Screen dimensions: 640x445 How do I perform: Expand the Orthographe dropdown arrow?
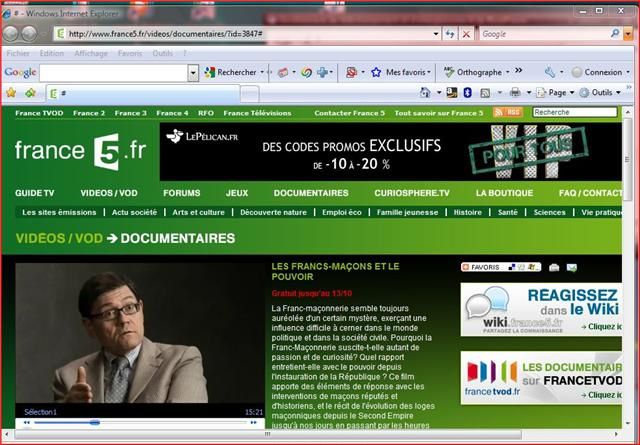point(507,72)
